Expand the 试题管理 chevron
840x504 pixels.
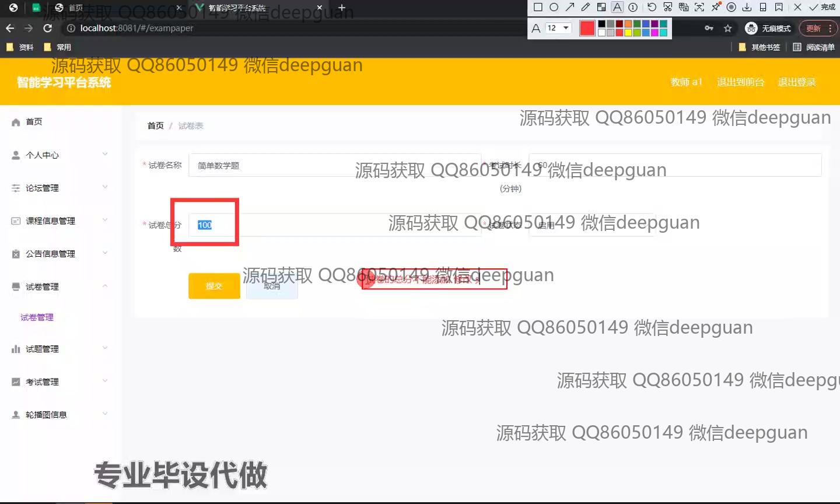[105, 348]
